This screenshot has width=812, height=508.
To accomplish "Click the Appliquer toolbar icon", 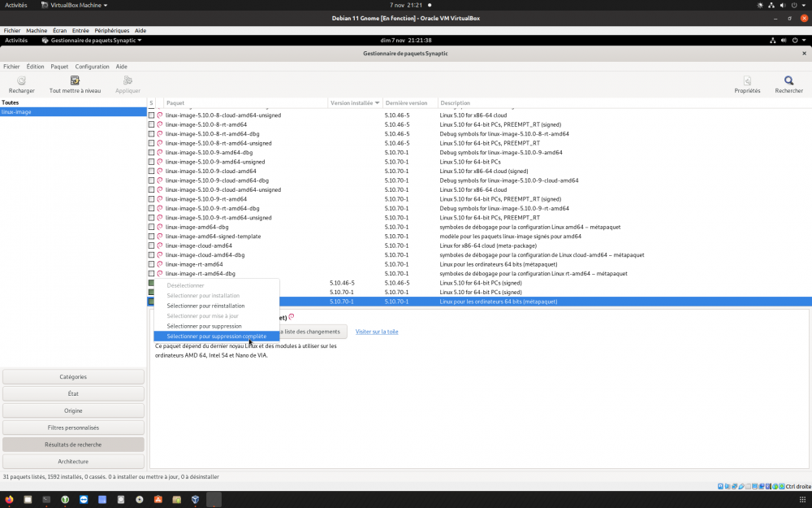I will (127, 81).
